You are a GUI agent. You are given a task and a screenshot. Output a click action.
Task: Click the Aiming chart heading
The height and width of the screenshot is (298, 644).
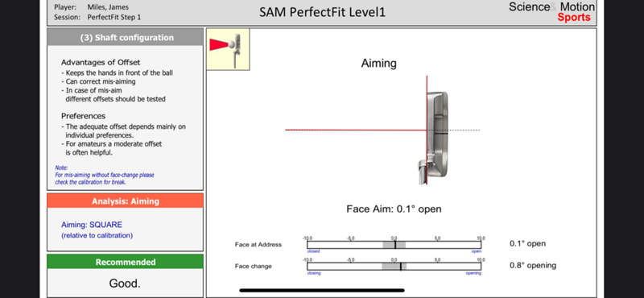click(378, 64)
